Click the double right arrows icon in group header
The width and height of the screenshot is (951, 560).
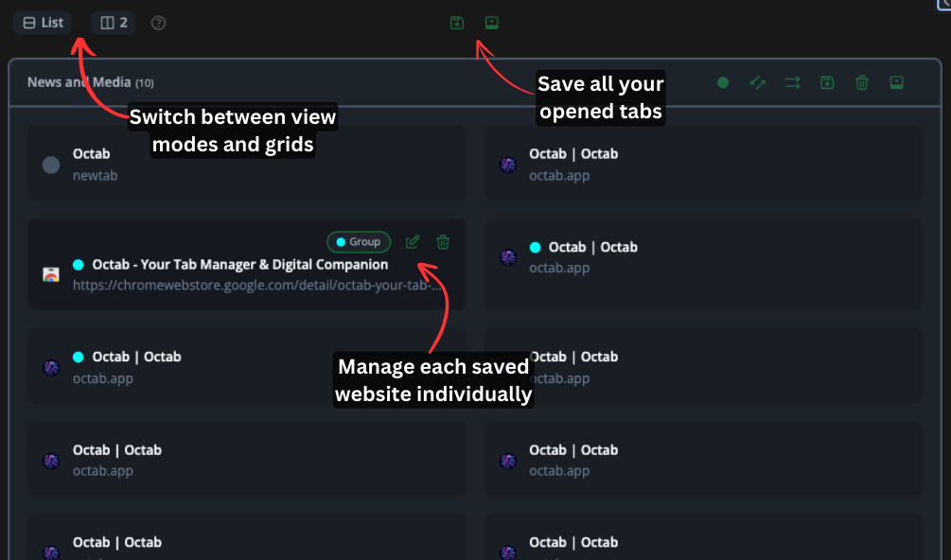pyautogui.click(x=792, y=83)
